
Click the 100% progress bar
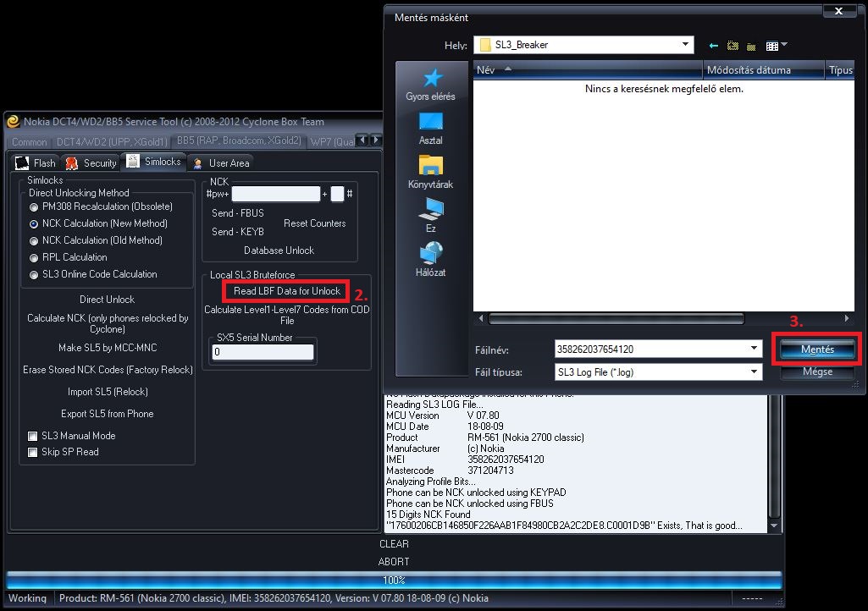394,580
